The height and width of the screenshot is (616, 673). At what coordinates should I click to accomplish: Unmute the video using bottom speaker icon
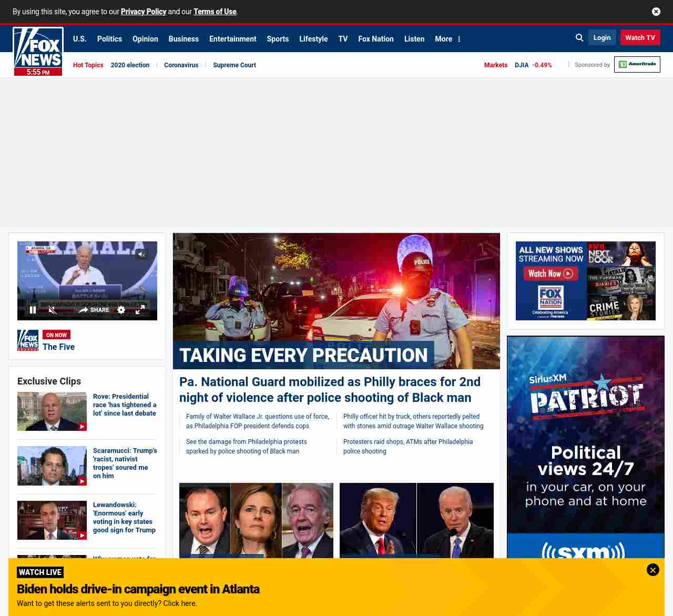[53, 310]
